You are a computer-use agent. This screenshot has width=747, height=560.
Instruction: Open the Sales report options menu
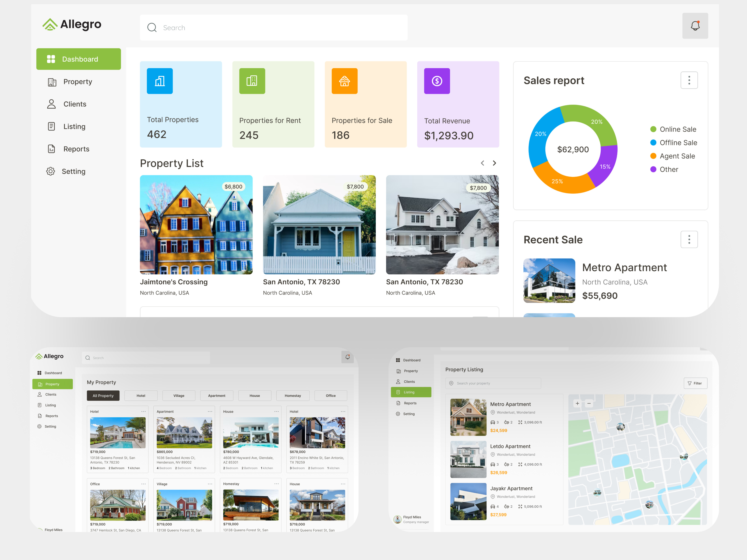click(689, 80)
